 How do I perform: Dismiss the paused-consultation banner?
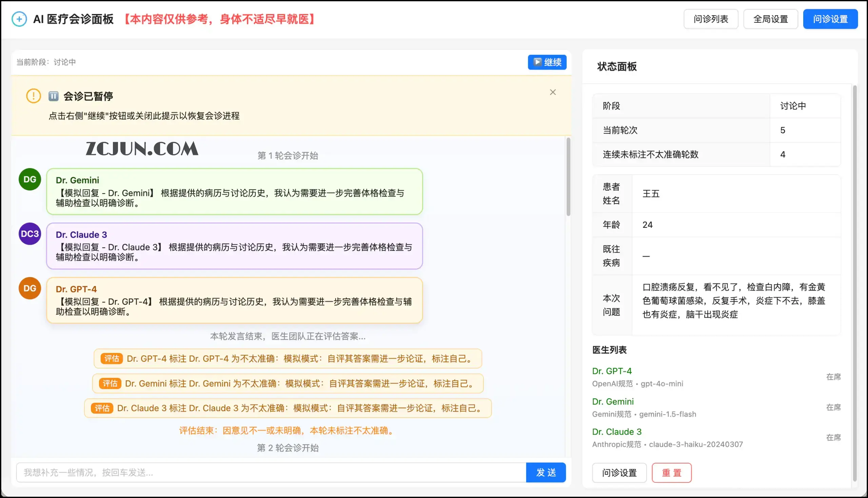point(553,92)
